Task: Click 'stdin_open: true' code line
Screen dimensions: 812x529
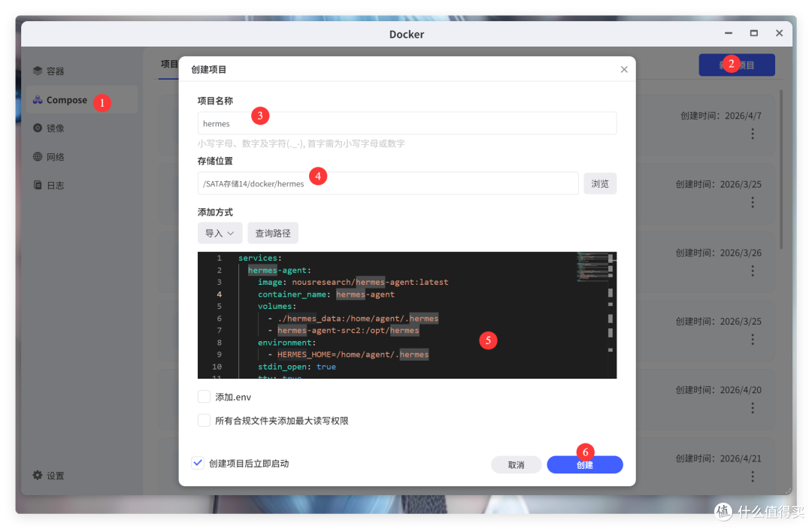Action: pyautogui.click(x=297, y=367)
